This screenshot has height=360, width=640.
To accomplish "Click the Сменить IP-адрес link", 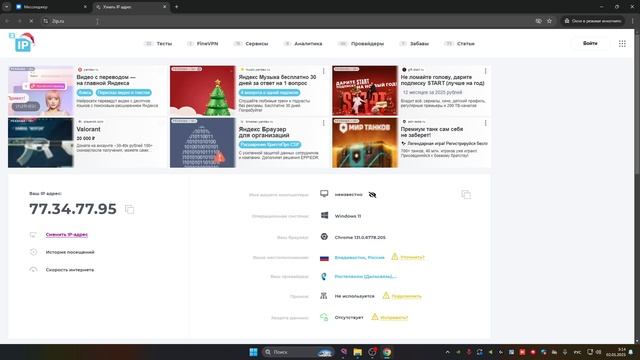I will point(67,235).
